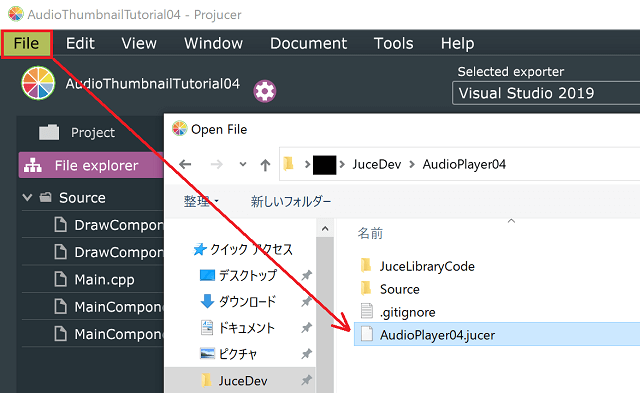Collapse the Source tree group
This screenshot has height=393, width=640.
tap(27, 198)
